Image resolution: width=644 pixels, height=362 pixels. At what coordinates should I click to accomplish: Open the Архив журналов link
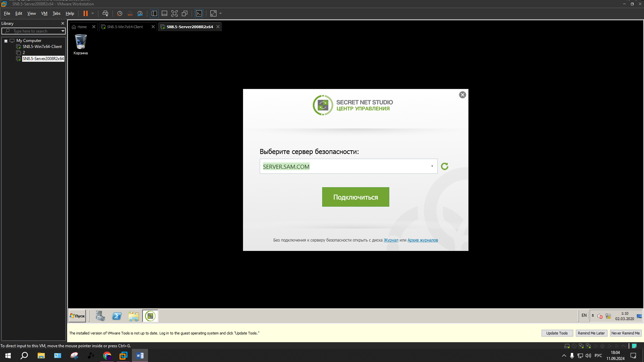pyautogui.click(x=423, y=240)
